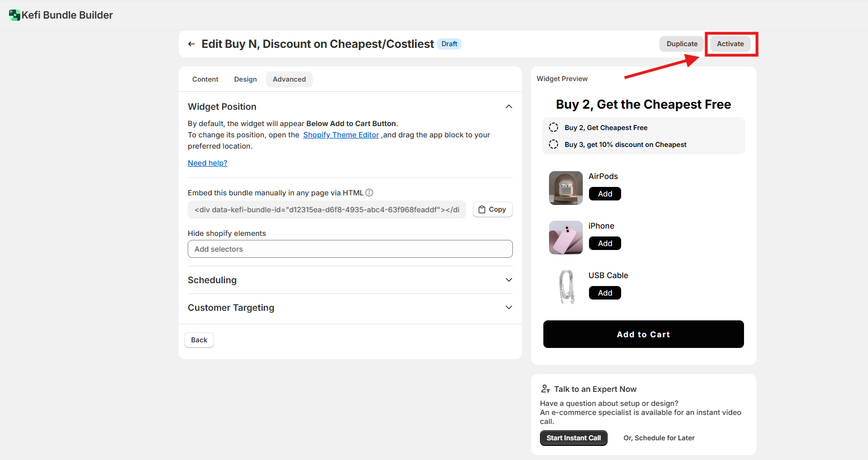Screen dimensions: 868x460
Task: Click the USB Cable product image
Action: 566,287
